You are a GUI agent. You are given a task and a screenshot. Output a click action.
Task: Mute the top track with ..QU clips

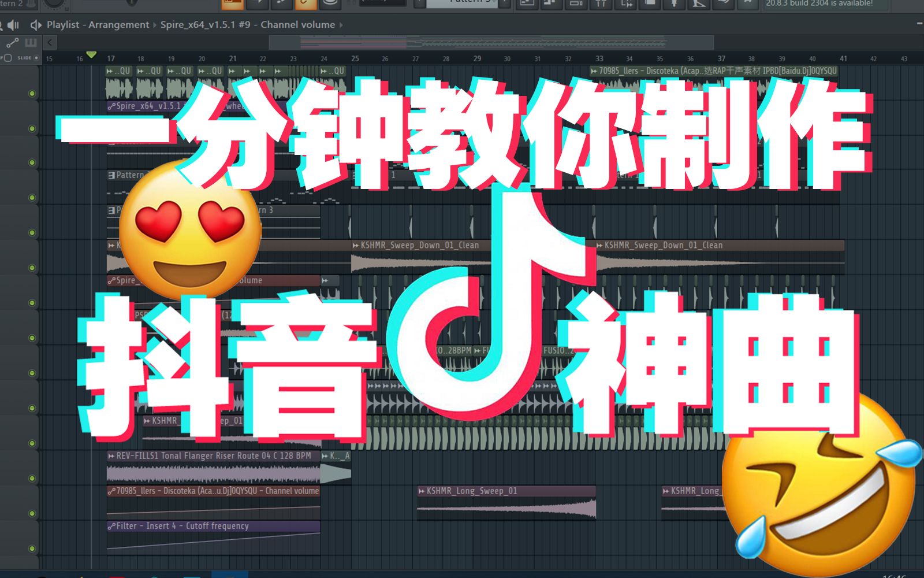tap(32, 94)
